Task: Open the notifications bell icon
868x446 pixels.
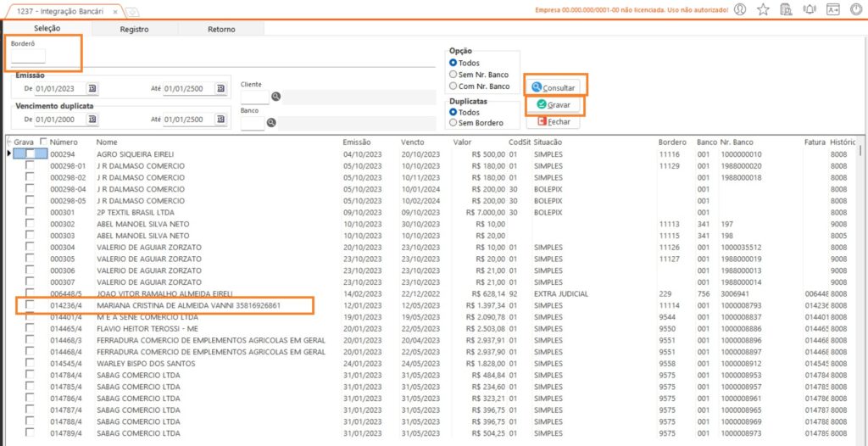Action: point(809,9)
